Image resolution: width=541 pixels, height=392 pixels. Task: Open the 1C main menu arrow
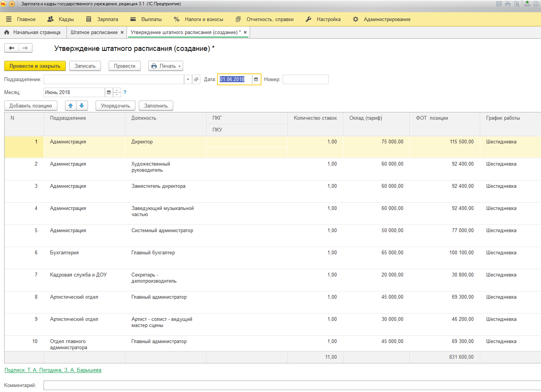[x=12, y=4]
